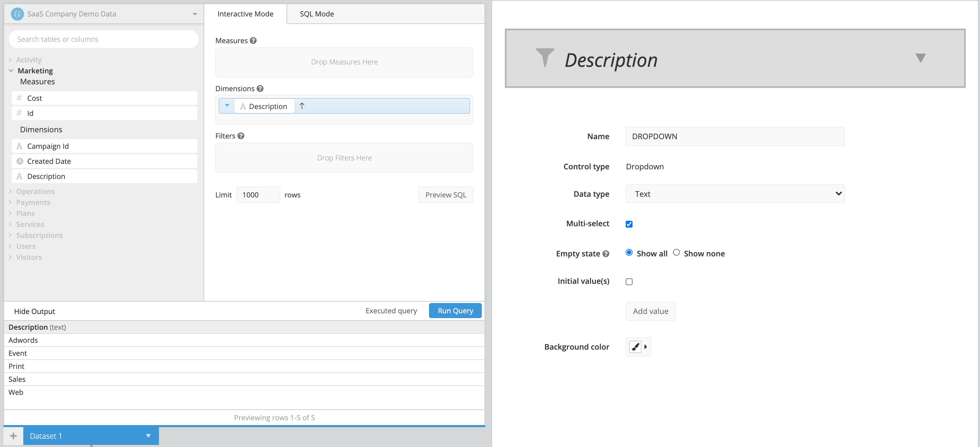Click the Add value button
This screenshot has width=980, height=447.
[x=651, y=311]
